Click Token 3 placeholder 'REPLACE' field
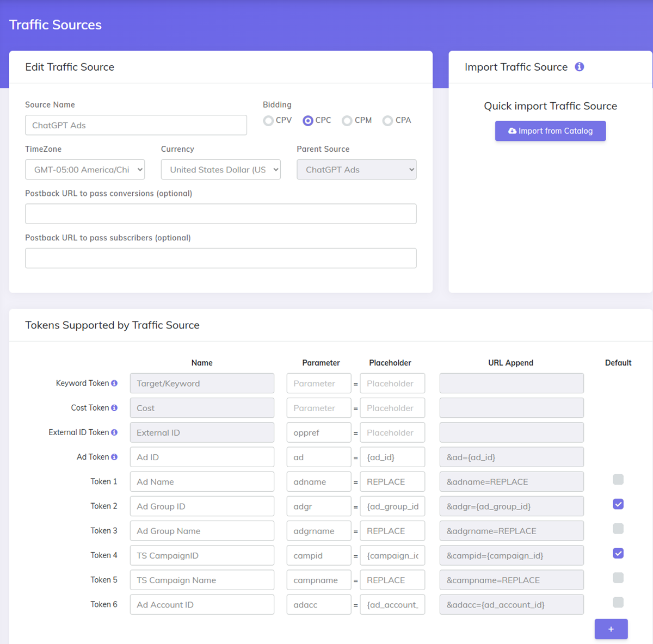 392,531
